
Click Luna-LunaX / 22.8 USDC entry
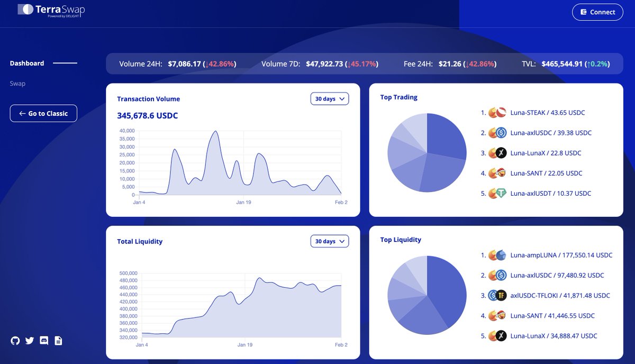click(x=546, y=153)
